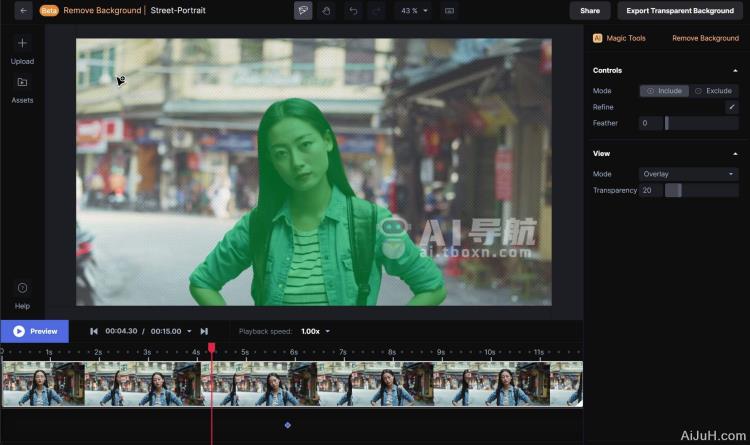
Task: Click the undo arrow icon
Action: [x=353, y=11]
